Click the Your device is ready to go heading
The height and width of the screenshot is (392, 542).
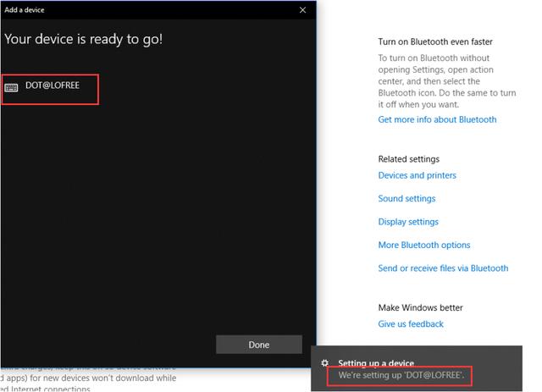click(83, 40)
